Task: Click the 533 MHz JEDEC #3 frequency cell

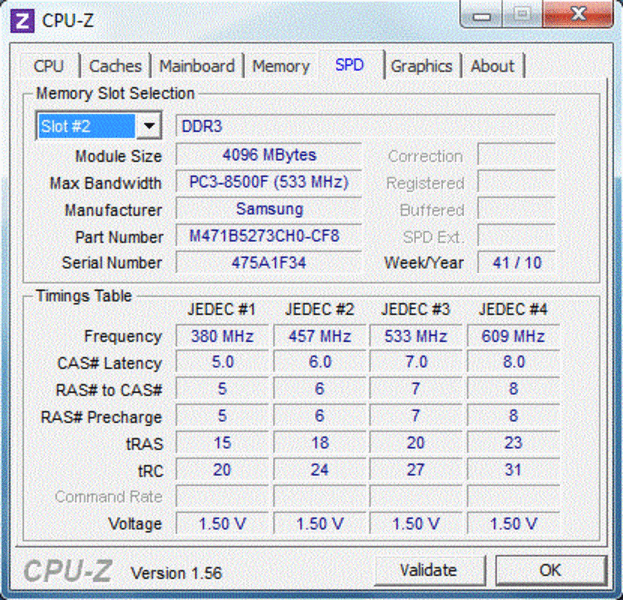Action: point(416,336)
